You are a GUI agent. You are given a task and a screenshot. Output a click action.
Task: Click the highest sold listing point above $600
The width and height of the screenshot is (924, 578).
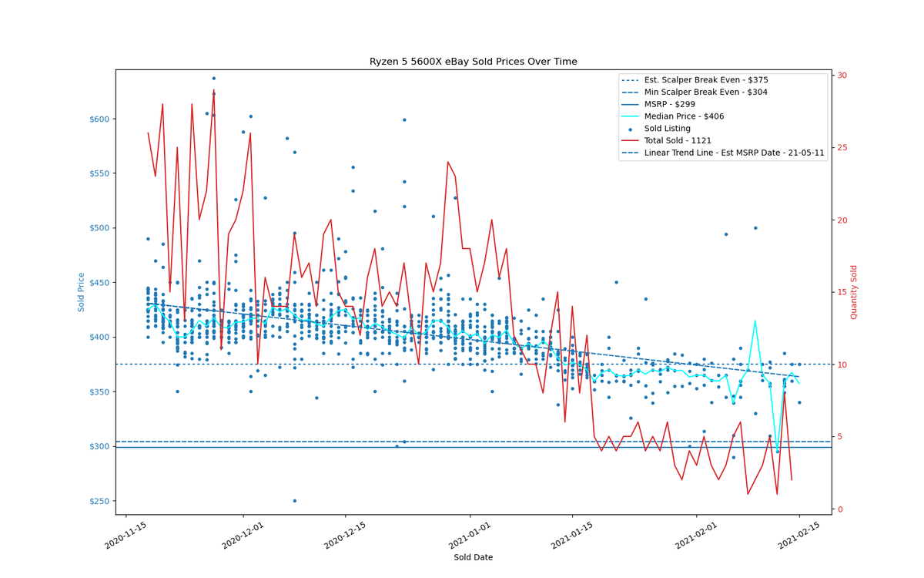[x=214, y=78]
